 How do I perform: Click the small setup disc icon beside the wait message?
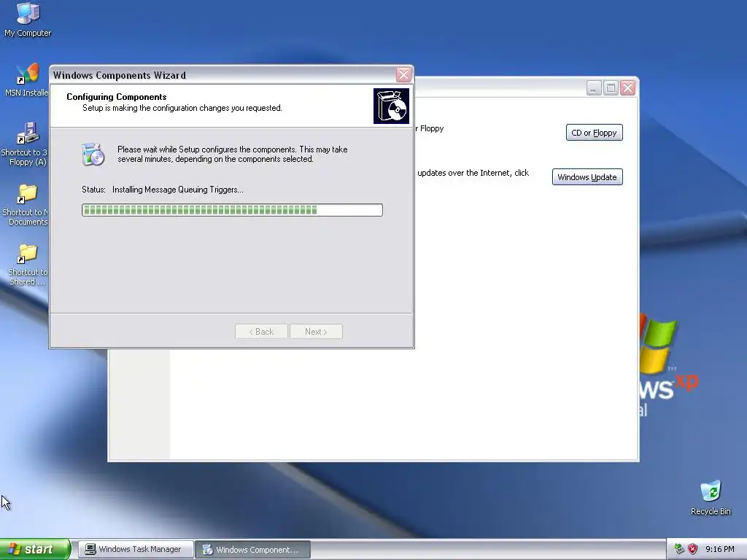click(x=93, y=155)
